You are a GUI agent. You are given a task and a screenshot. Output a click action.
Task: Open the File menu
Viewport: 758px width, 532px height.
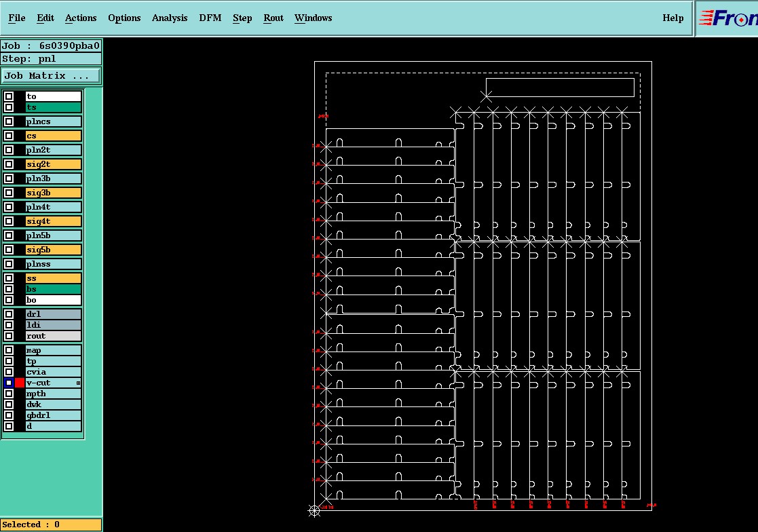17,18
